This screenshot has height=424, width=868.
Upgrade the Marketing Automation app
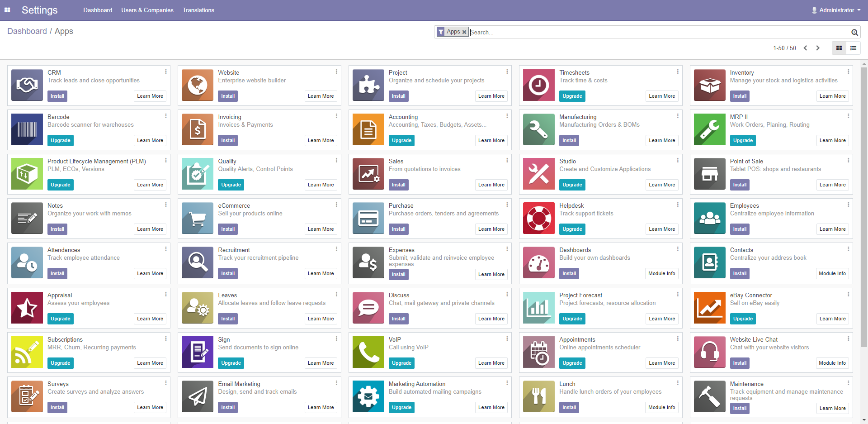pos(401,407)
